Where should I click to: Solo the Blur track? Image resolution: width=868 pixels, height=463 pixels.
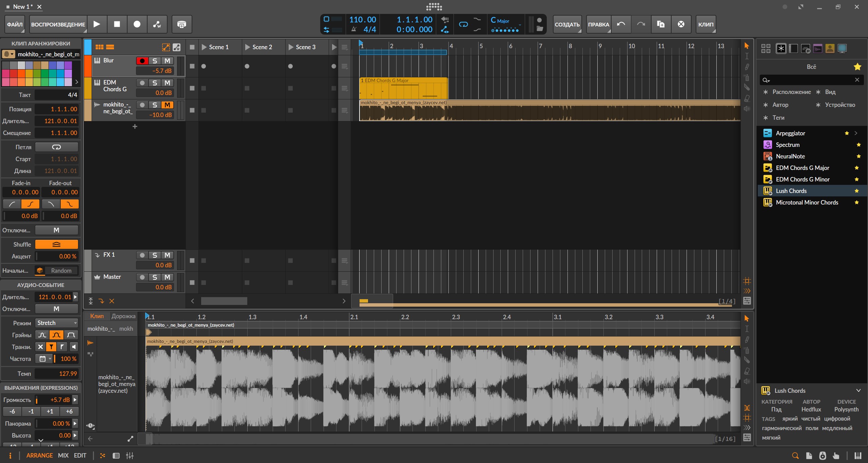(155, 61)
